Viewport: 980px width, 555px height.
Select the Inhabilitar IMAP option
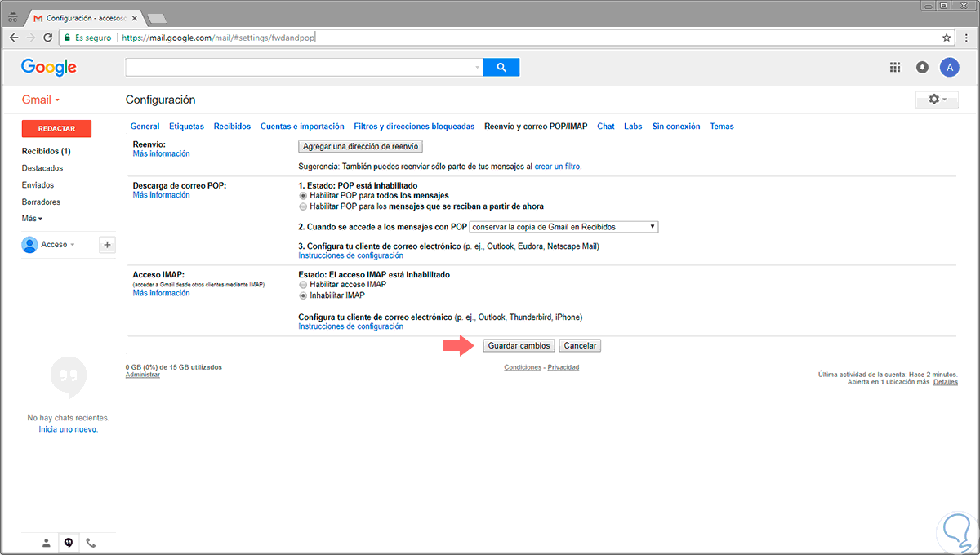(x=304, y=295)
